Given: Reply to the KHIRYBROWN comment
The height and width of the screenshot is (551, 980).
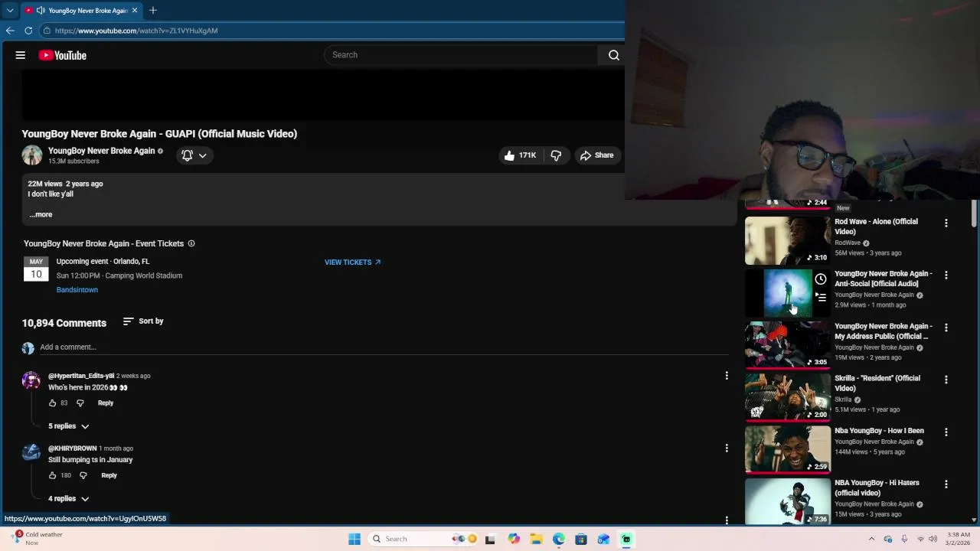Looking at the screenshot, I should tap(109, 476).
